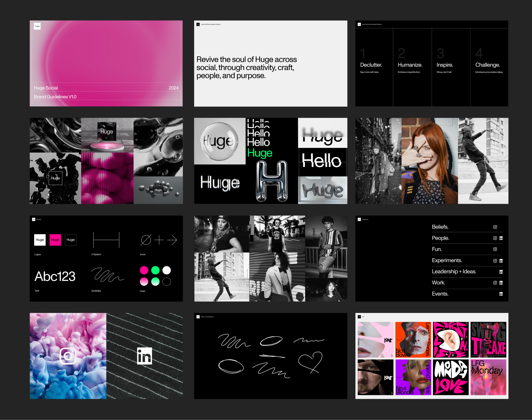Pick the solid green color swatch
This screenshot has width=532, height=420.
[x=155, y=270]
